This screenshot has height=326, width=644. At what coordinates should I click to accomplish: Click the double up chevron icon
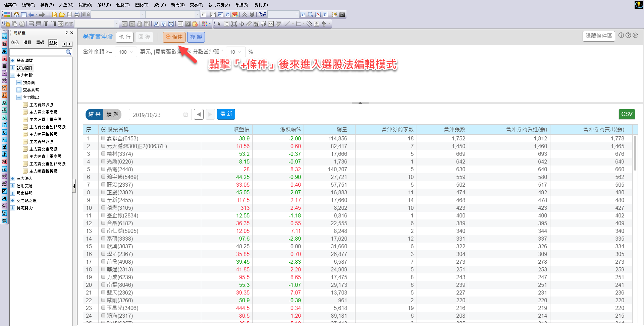(245, 14)
